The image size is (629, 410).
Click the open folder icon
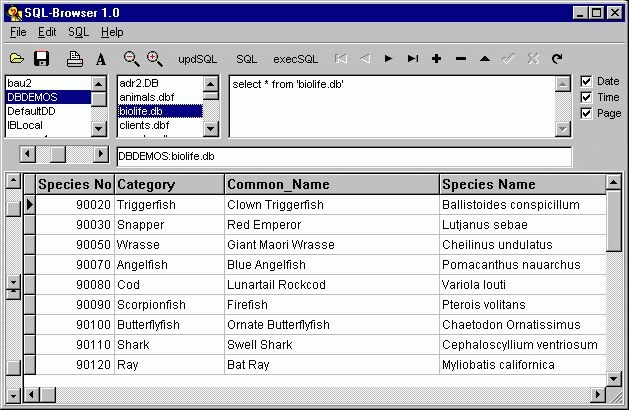[x=17, y=59]
